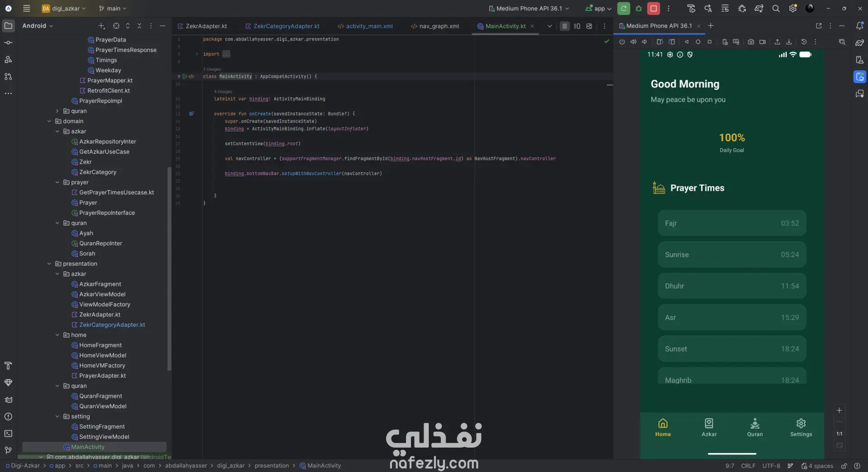The image size is (868, 472).
Task: Collapse the home package
Action: (x=57, y=335)
